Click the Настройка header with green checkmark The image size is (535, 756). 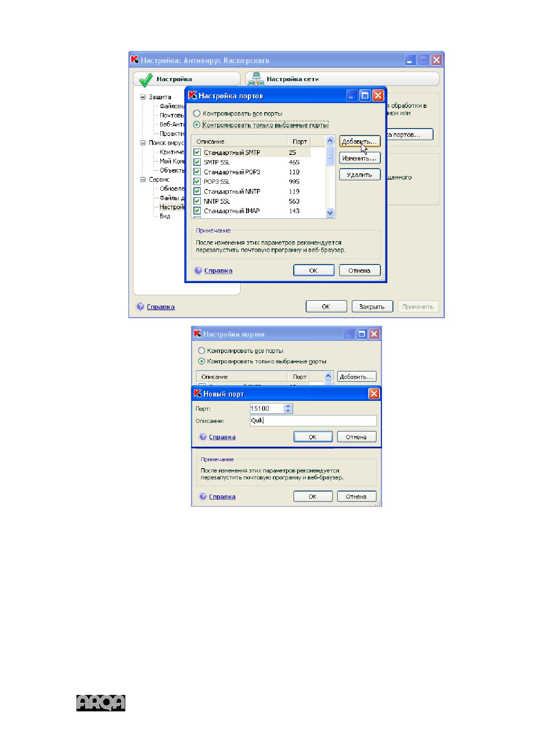tap(187, 79)
